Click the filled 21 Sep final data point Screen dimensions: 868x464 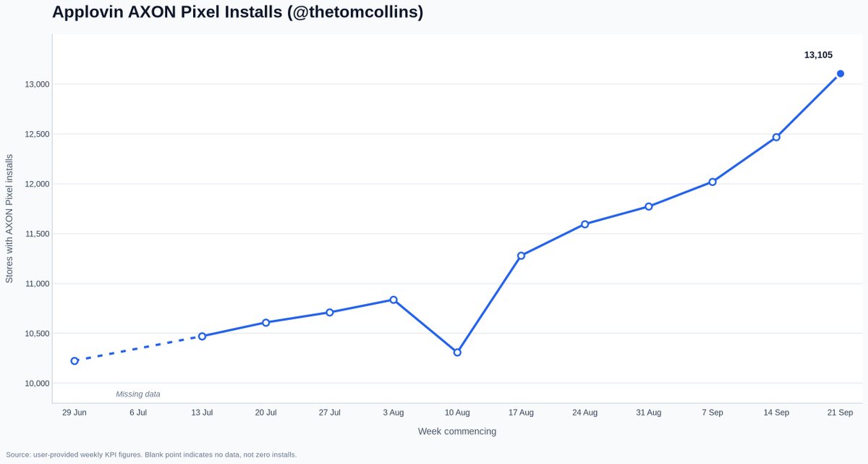coord(841,73)
